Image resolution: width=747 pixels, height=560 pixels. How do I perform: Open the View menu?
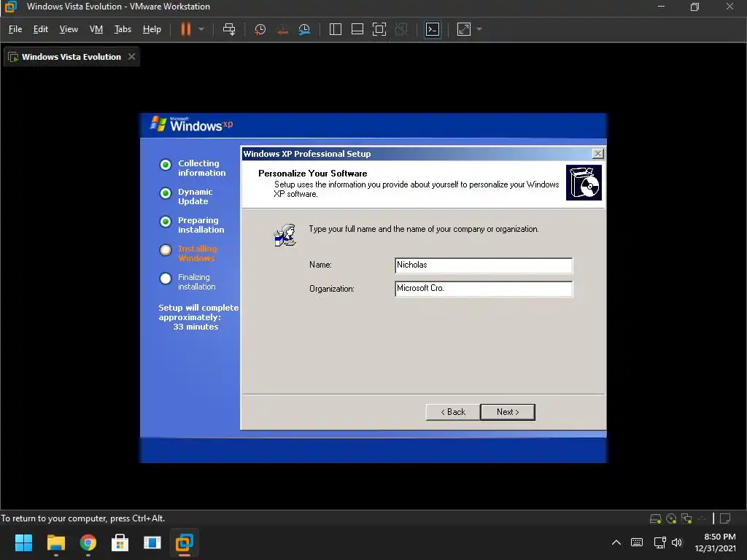(69, 29)
